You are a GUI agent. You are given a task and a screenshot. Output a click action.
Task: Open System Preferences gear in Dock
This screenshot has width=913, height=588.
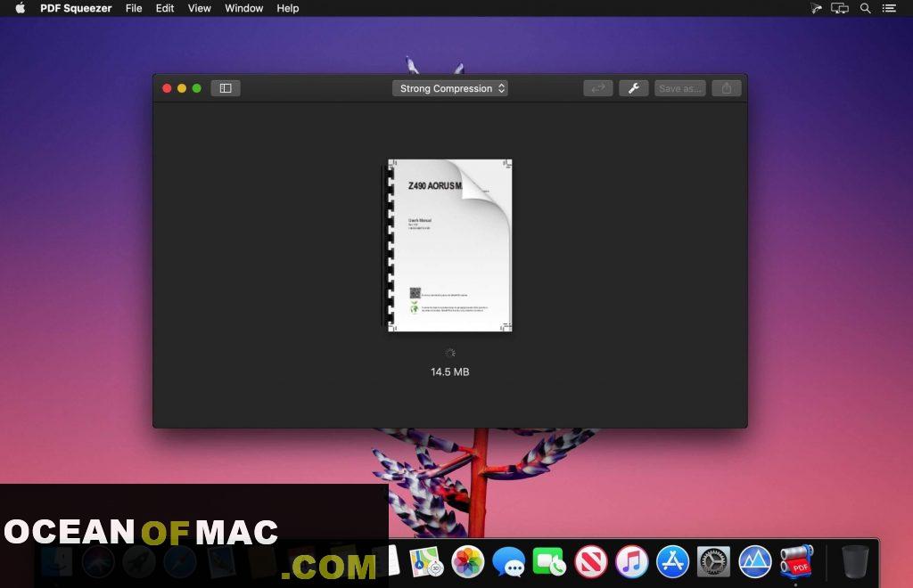click(x=713, y=562)
